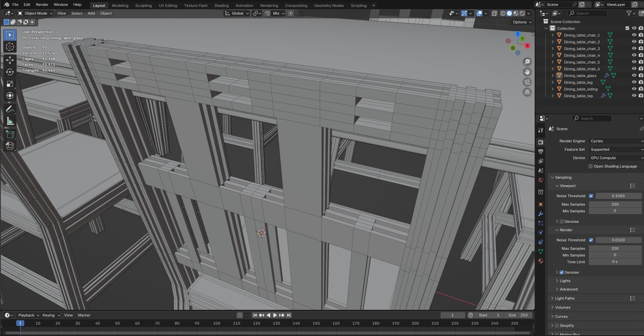Open the Render menu
The width and height of the screenshot is (644, 336).
click(42, 5)
